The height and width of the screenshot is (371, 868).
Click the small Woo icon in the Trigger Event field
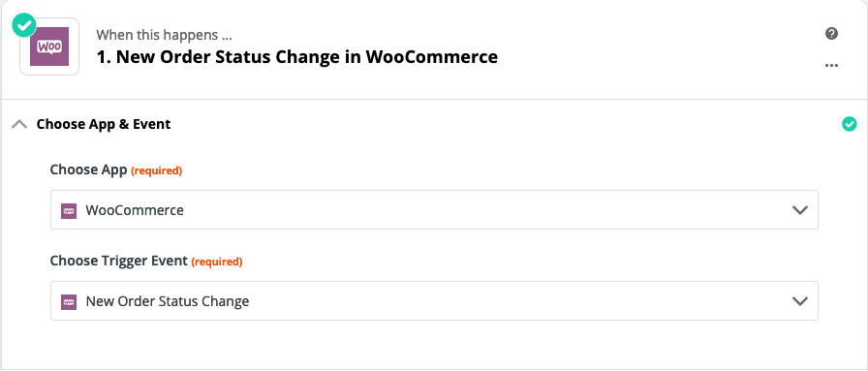[x=69, y=302]
